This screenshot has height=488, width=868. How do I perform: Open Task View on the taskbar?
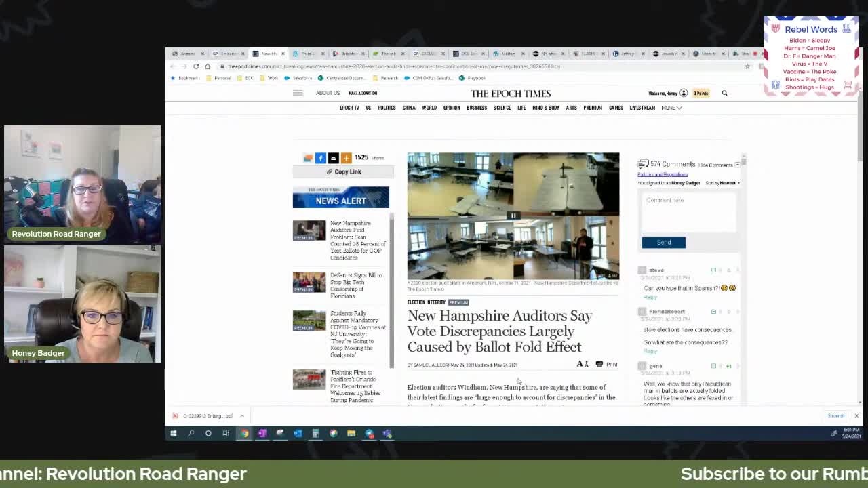[x=226, y=434]
